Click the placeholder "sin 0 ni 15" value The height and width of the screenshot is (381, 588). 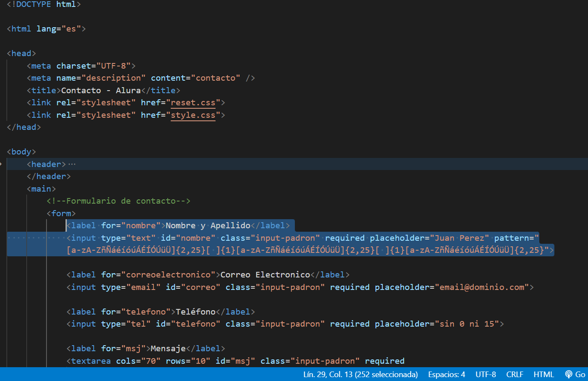(466, 324)
